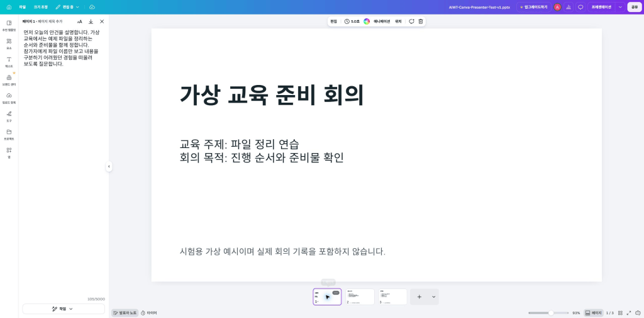
Task: Go to Canva home icon
Action: (x=9, y=7)
